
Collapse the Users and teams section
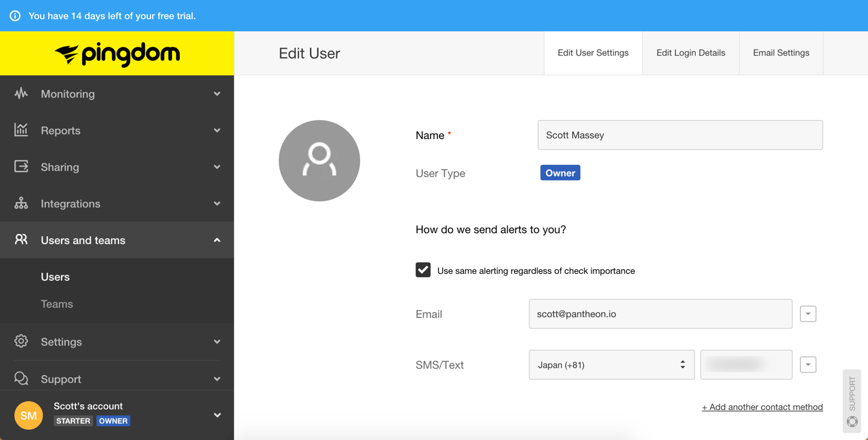216,240
